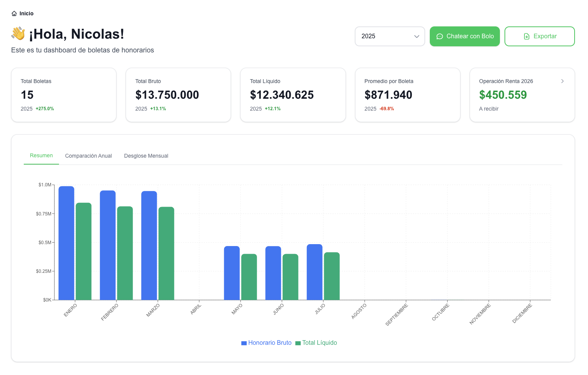This screenshot has height=375, width=588.
Task: Click the home icon next to Inicio
Action: pyautogui.click(x=15, y=13)
